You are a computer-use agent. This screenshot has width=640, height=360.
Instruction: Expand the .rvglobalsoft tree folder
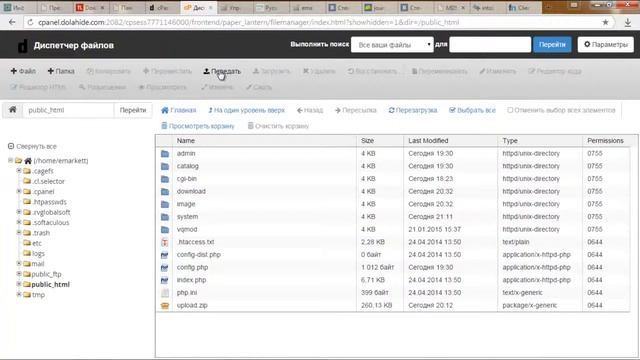tap(19, 212)
